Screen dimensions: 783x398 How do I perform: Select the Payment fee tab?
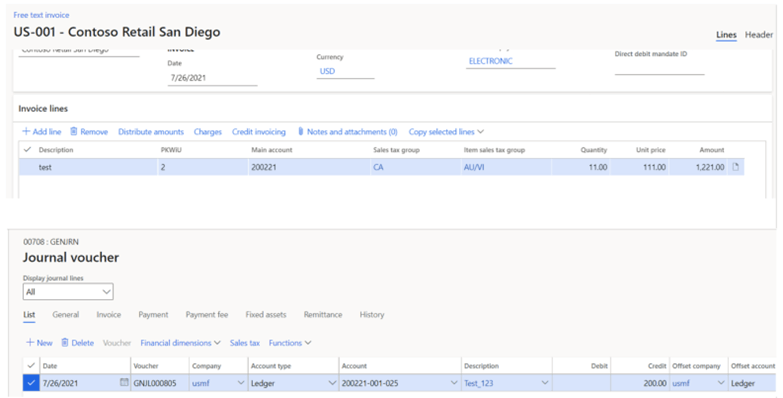click(207, 315)
